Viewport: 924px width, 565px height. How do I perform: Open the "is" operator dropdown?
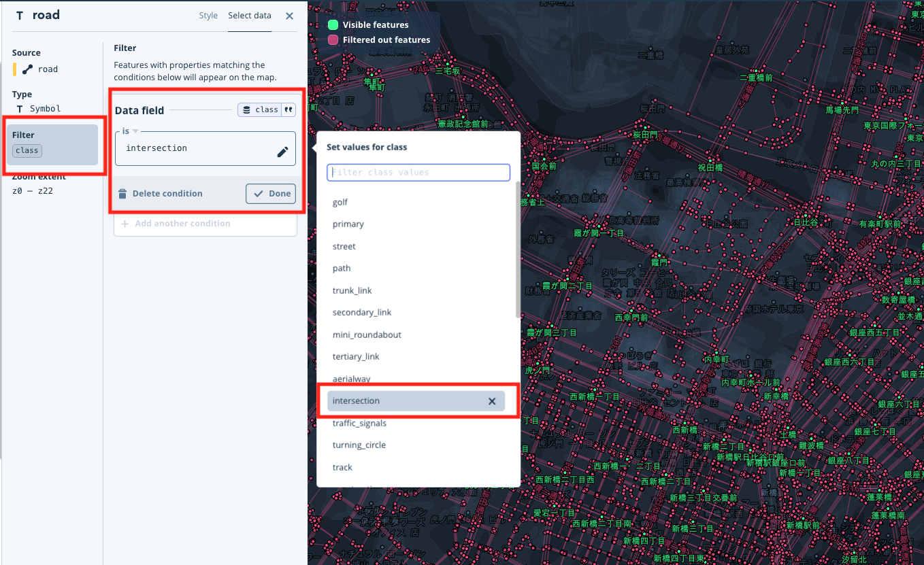pyautogui.click(x=131, y=131)
